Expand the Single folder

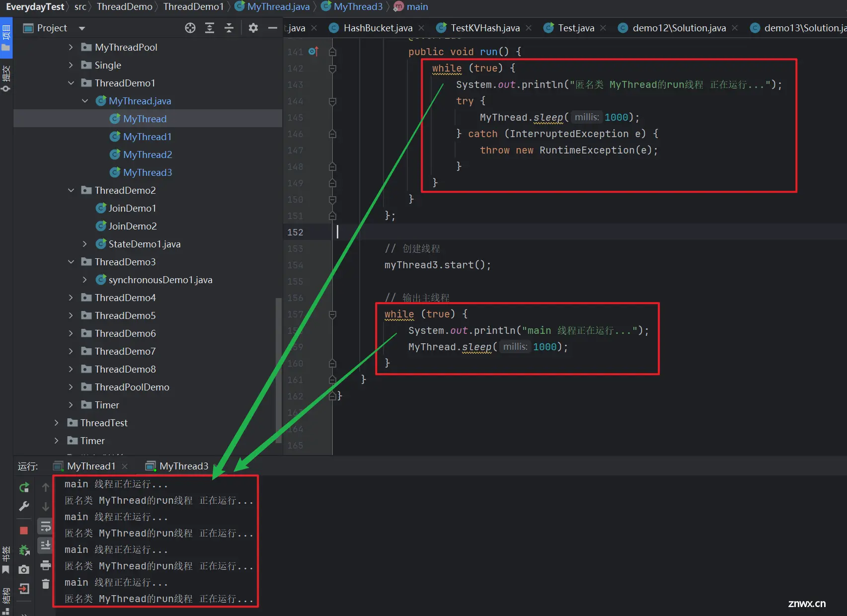click(x=71, y=65)
